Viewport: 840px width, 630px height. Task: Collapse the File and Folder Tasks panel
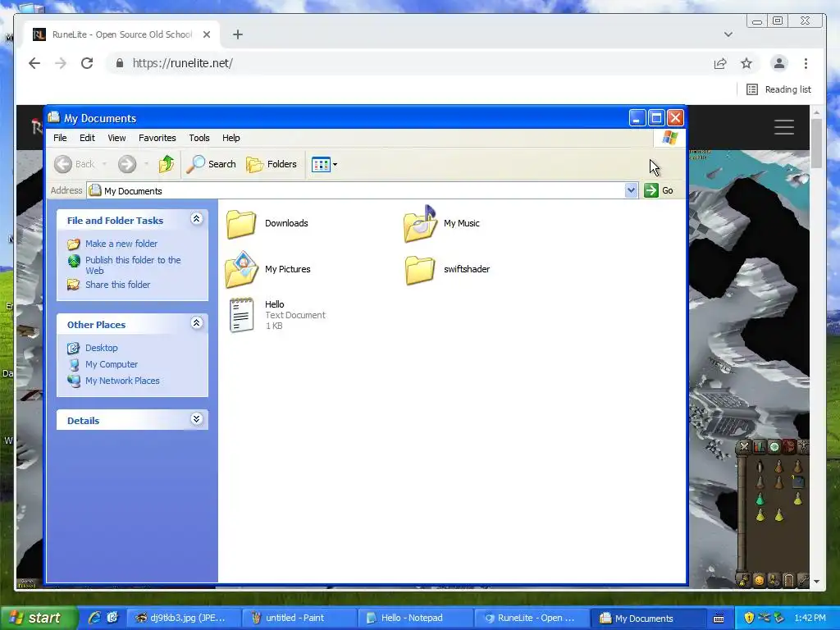[x=197, y=218]
